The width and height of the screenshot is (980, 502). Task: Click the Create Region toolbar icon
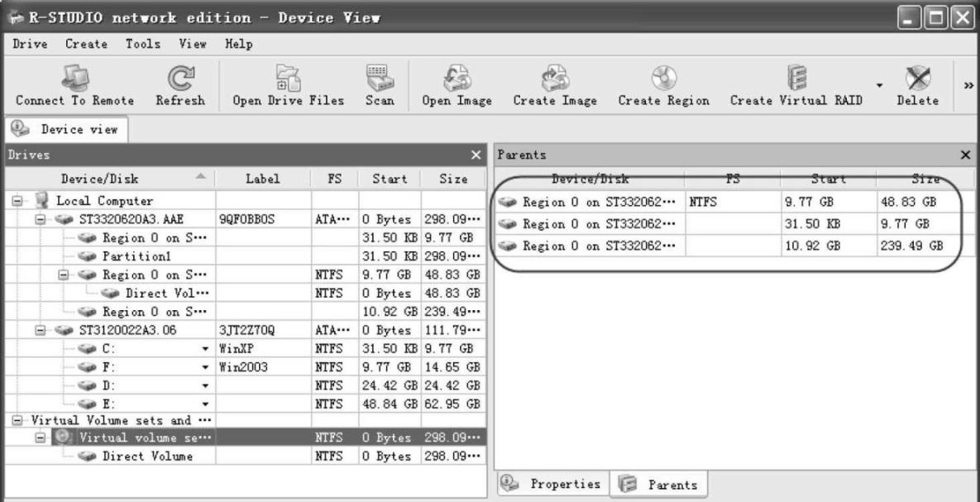pos(663,79)
